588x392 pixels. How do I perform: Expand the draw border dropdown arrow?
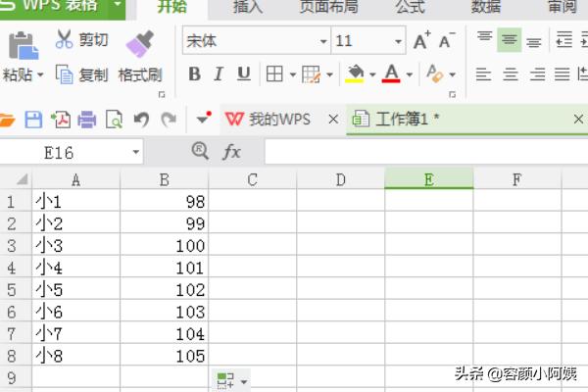click(x=329, y=74)
